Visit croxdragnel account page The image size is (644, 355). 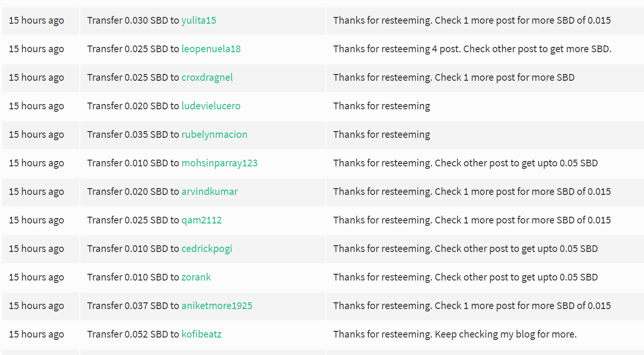[207, 77]
